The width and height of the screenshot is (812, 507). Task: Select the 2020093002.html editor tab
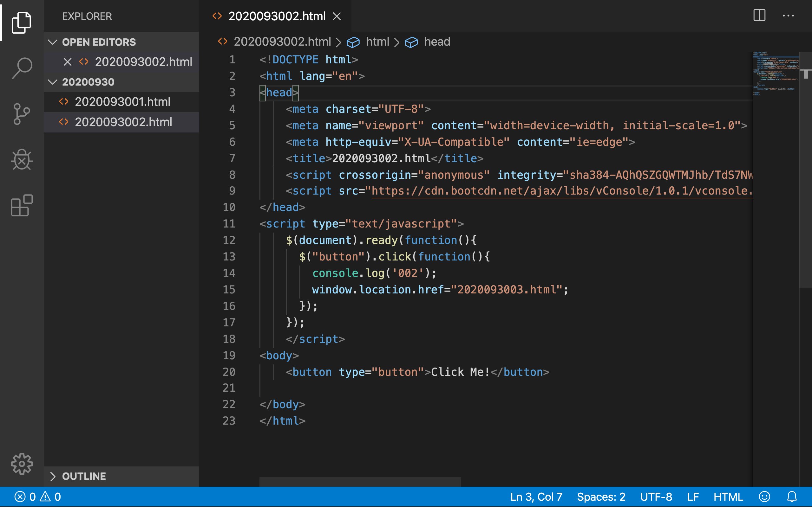coord(277,16)
